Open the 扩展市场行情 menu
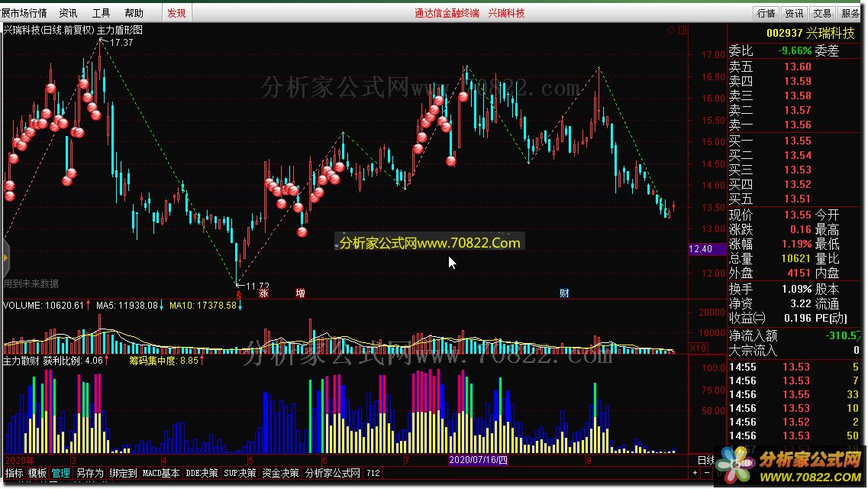Image resolution: width=868 pixels, height=489 pixels. coord(24,13)
